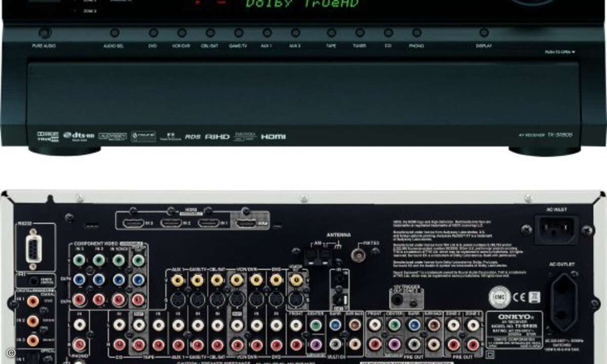Click the dts-HD logo

(x=78, y=136)
